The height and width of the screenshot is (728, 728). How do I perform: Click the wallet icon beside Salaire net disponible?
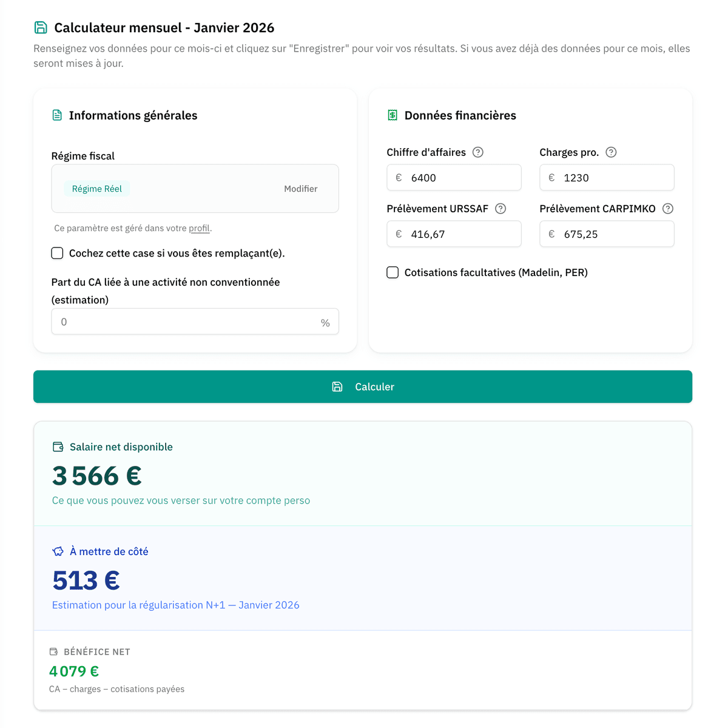click(x=58, y=447)
